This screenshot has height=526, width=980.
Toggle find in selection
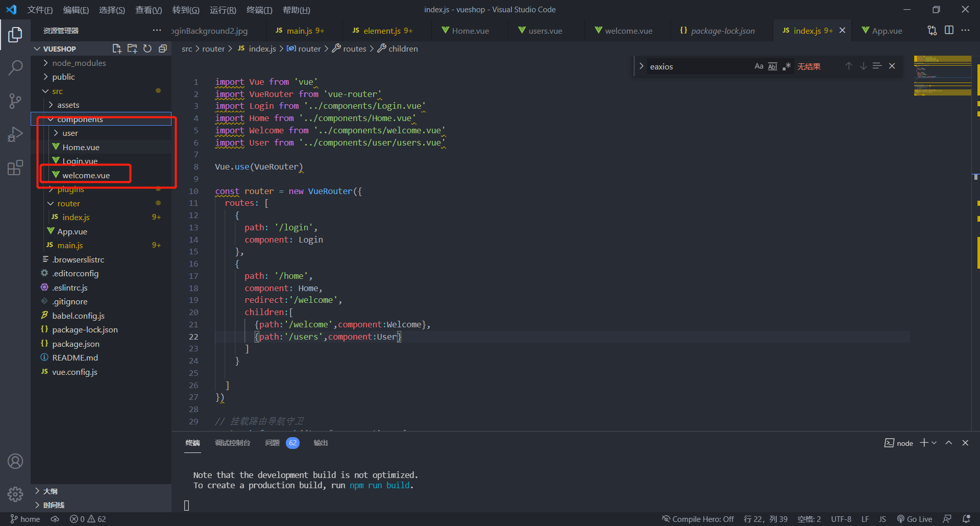point(877,66)
